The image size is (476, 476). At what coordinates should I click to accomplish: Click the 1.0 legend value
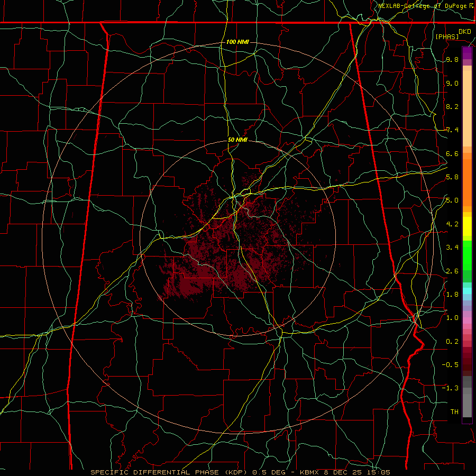(452, 318)
